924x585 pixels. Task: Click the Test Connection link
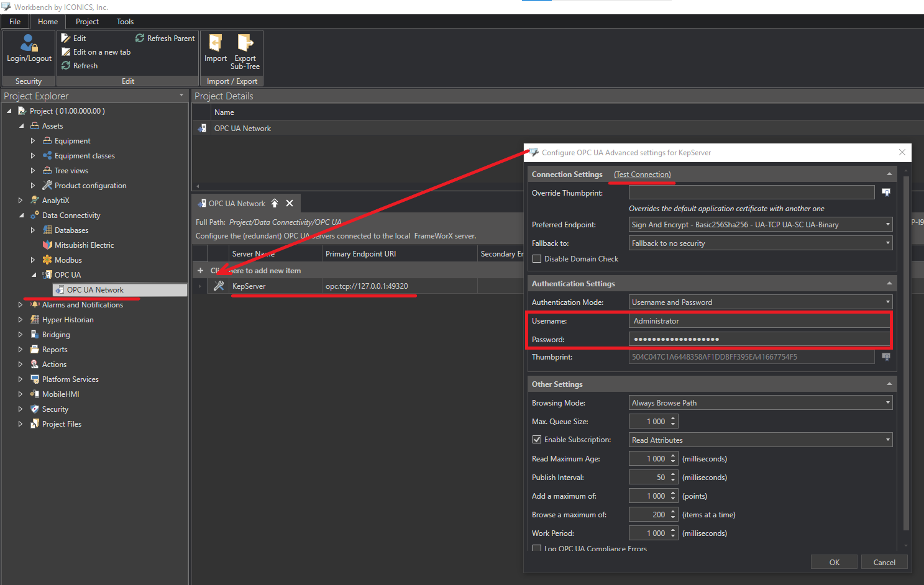643,175
